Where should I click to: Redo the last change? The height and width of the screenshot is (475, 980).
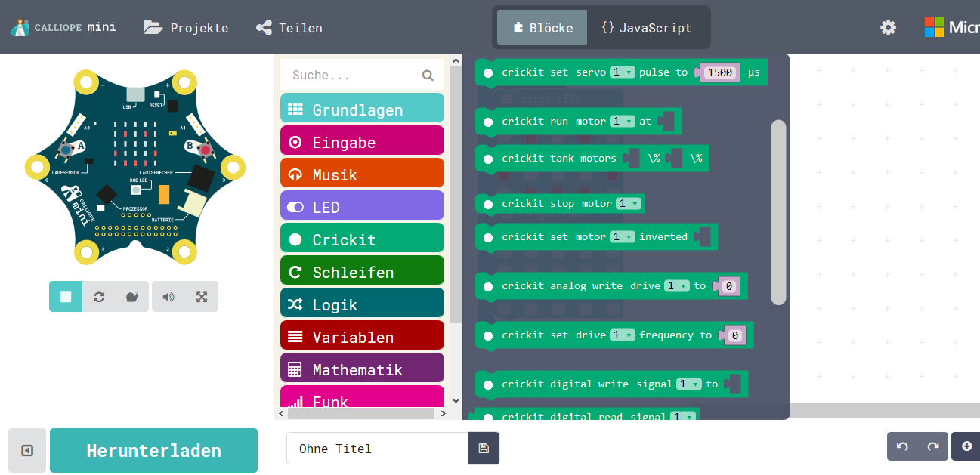[x=933, y=446]
